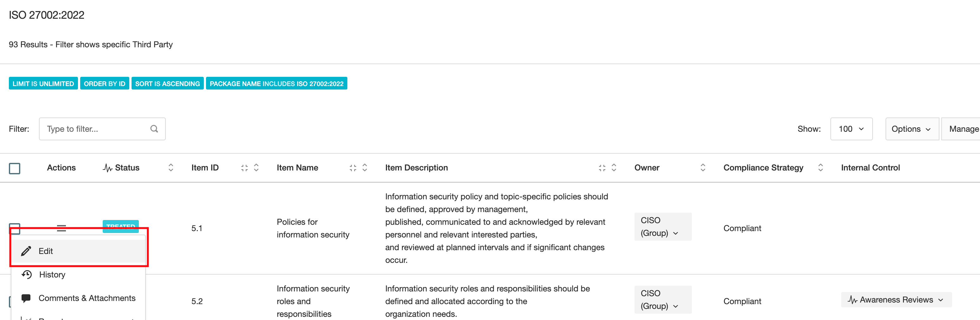Click the Comments & Attachments speech bubble icon
This screenshot has width=980, height=320.
pyautogui.click(x=26, y=298)
